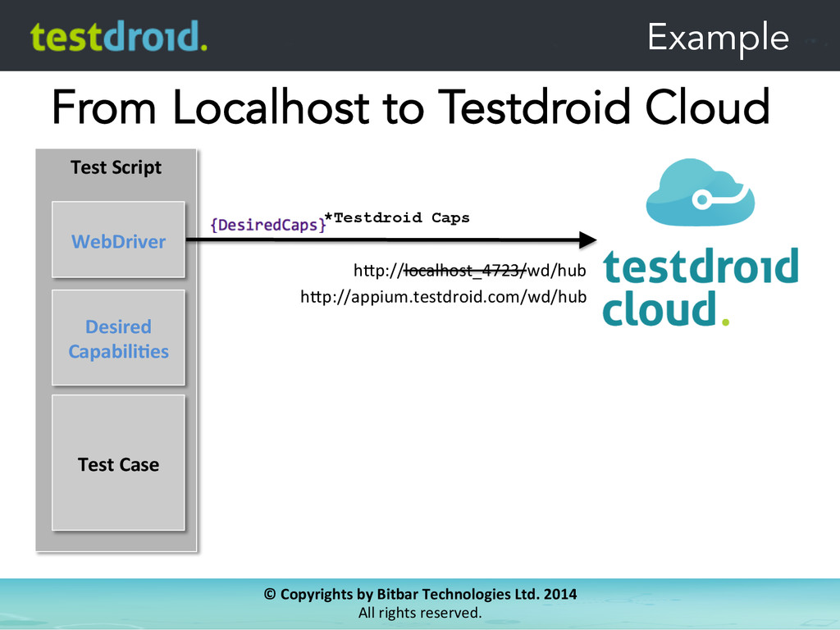Select the Test Case box

coord(118,463)
